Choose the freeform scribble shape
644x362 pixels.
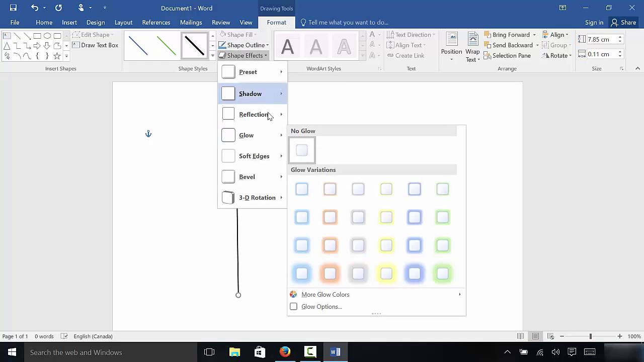point(7,56)
